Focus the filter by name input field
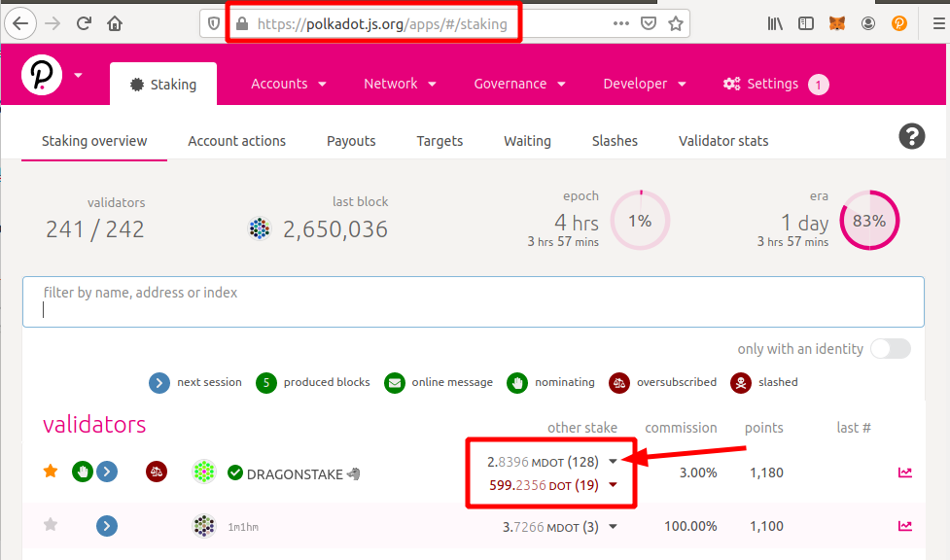Viewport: 950px width, 560px height. coord(474,301)
